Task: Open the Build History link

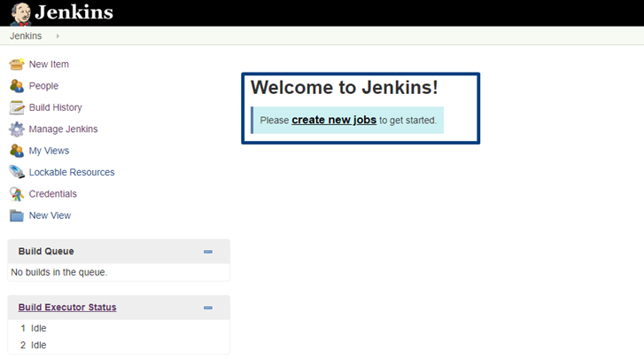Action: click(56, 107)
